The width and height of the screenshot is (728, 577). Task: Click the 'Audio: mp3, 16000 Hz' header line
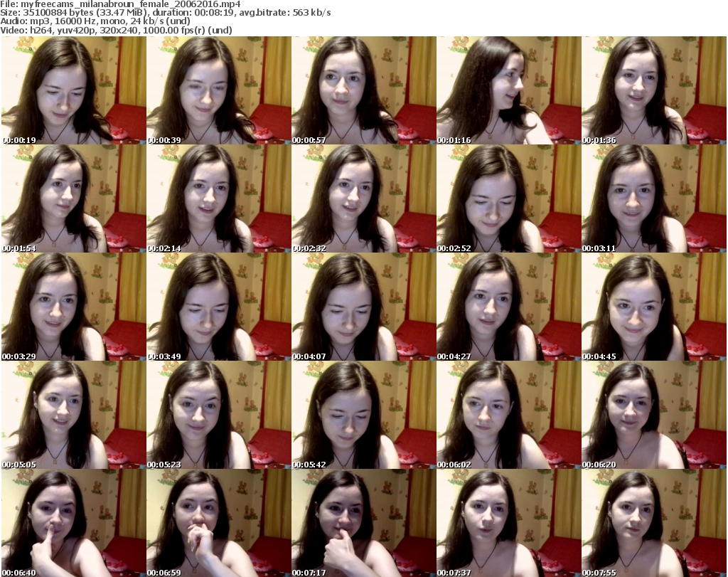tap(95, 21)
